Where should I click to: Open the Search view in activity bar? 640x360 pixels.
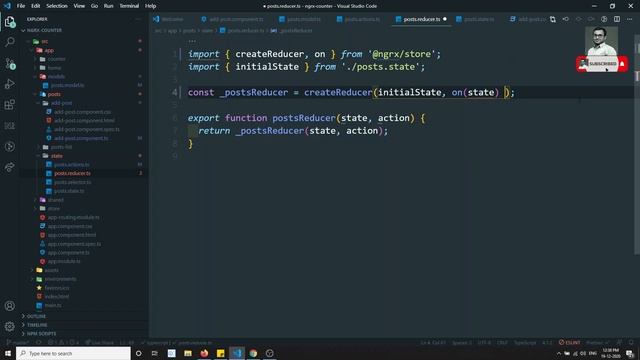[10, 42]
